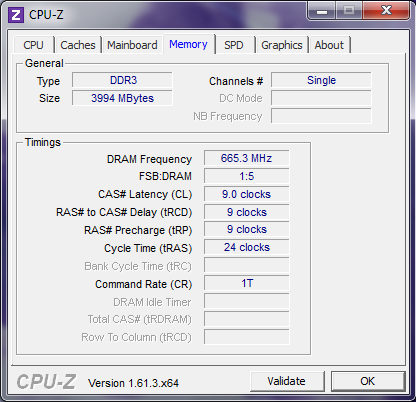Click the Size field 3994 MBytes
This screenshot has width=416, height=402.
click(122, 98)
